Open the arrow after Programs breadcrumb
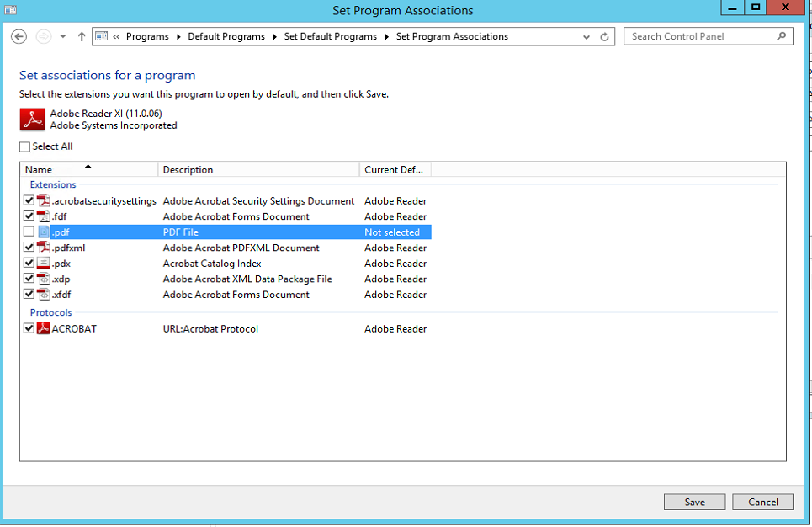 point(178,36)
